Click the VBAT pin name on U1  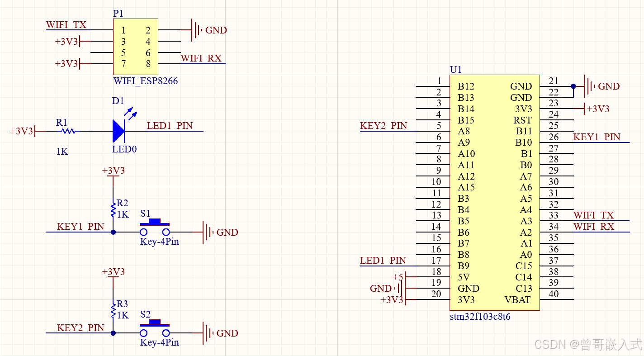[x=518, y=300]
